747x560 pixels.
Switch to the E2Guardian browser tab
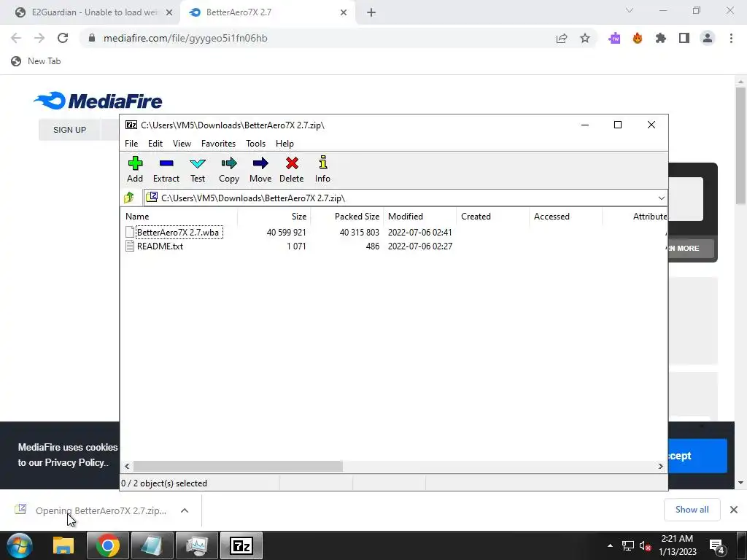pos(94,12)
